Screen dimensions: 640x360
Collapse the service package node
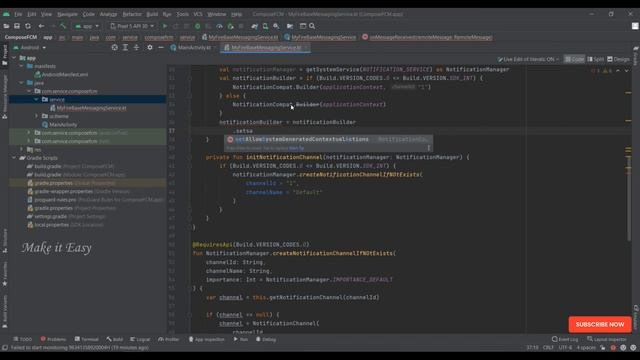[x=36, y=100]
